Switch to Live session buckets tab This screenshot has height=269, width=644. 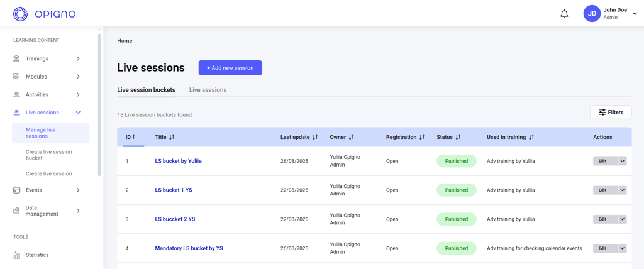(146, 90)
